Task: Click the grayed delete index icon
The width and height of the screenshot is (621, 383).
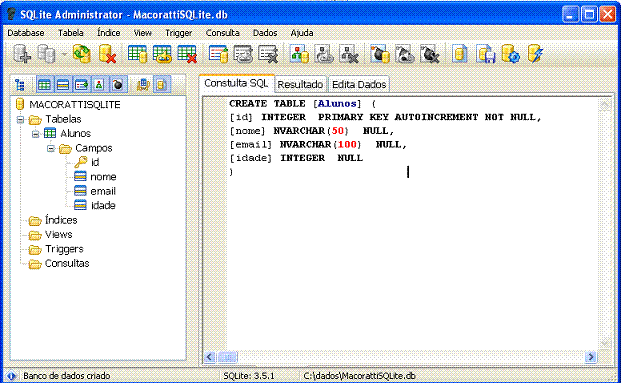Action: coord(268,53)
